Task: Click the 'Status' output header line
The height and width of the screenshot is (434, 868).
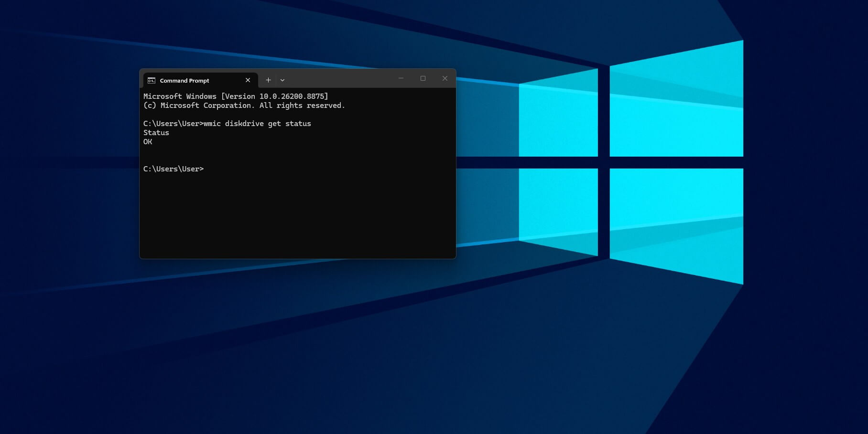Action: tap(156, 133)
